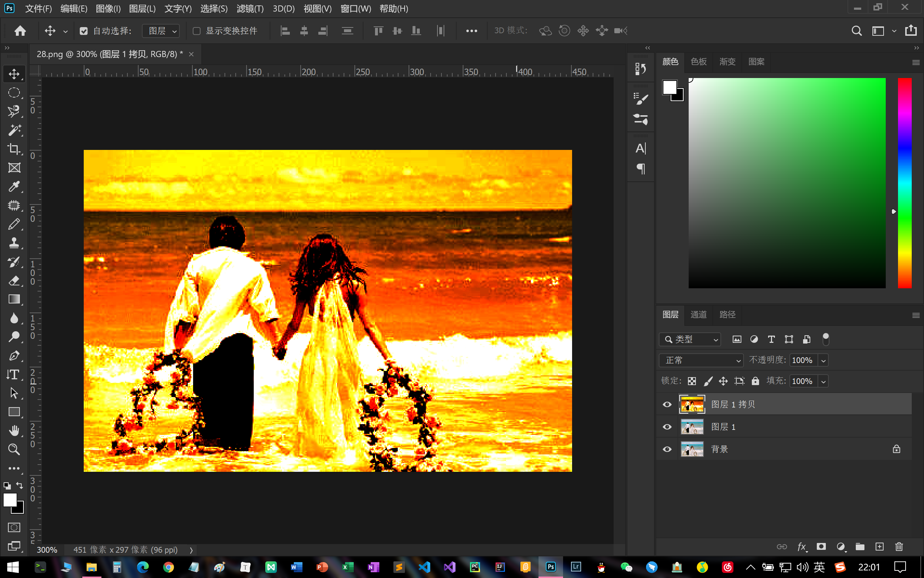Toggle Quick Mask mode
Screen dimensions: 924x578
click(14, 527)
